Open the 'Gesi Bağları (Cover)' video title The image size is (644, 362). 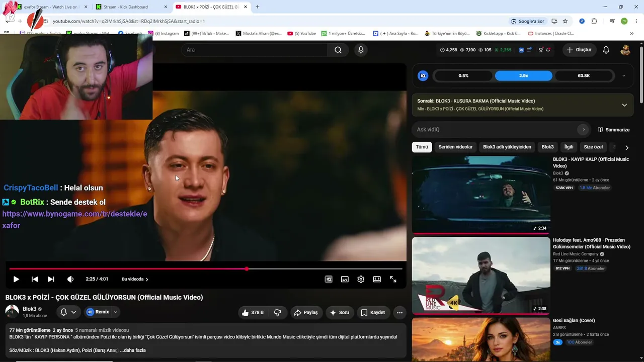574,320
